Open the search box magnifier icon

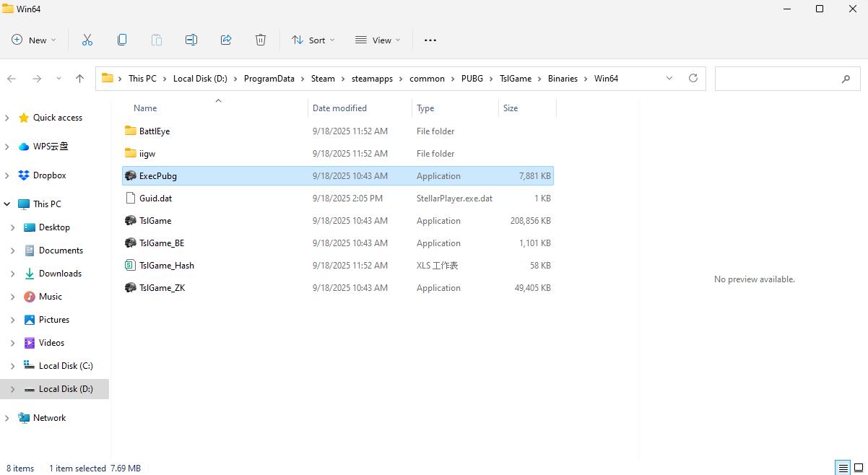(846, 78)
